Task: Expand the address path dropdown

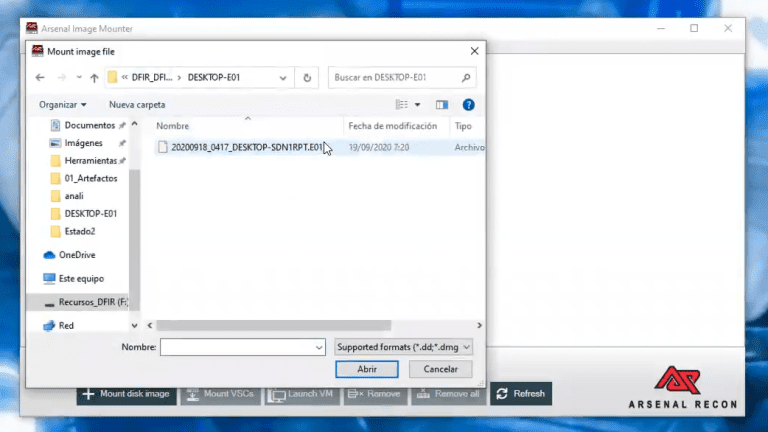Action: point(283,78)
